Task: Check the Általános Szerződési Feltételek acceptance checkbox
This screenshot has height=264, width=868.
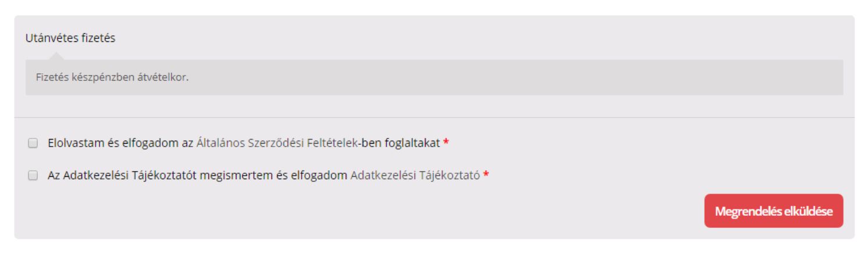Action: [x=33, y=143]
